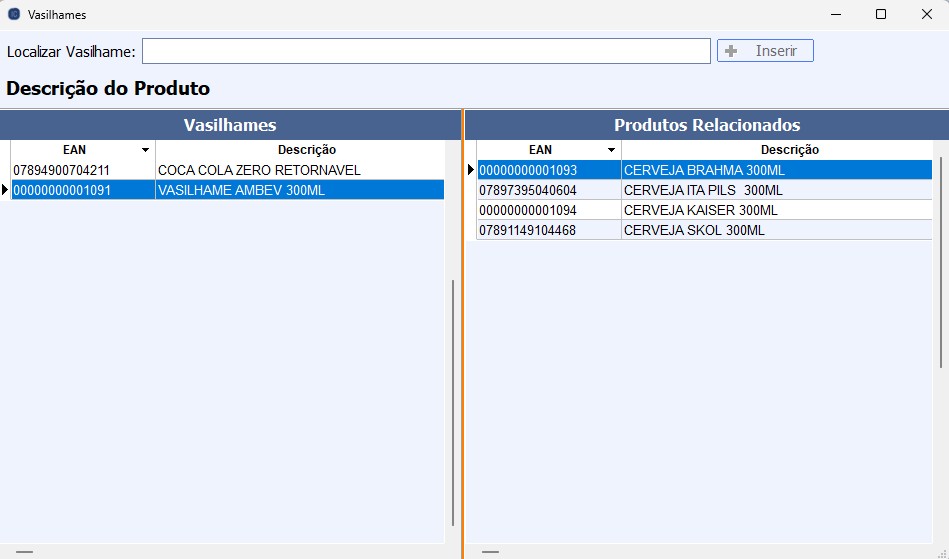Select EAN cell 07894900704211
Image resolution: width=949 pixels, height=559 pixels.
[83, 170]
